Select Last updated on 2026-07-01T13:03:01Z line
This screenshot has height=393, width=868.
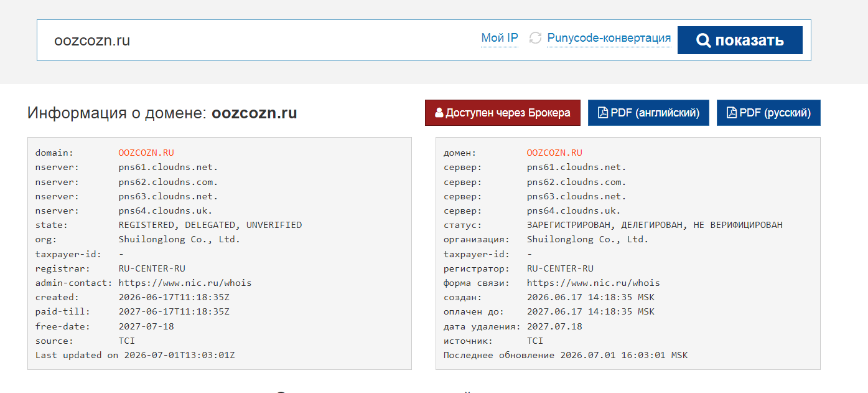[x=135, y=355]
